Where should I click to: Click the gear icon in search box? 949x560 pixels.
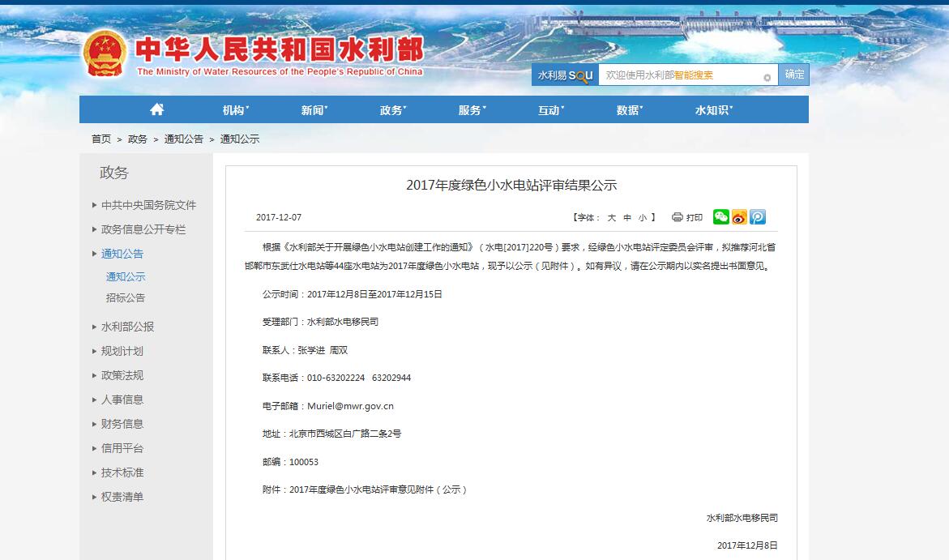pyautogui.click(x=767, y=78)
